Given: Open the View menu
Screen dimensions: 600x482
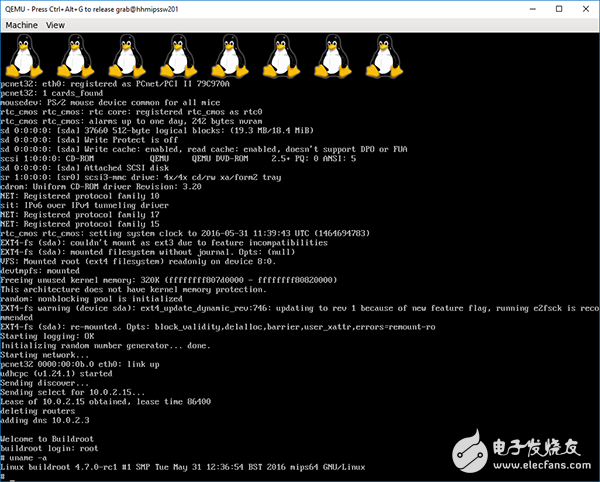Looking at the screenshot, I should (56, 23).
